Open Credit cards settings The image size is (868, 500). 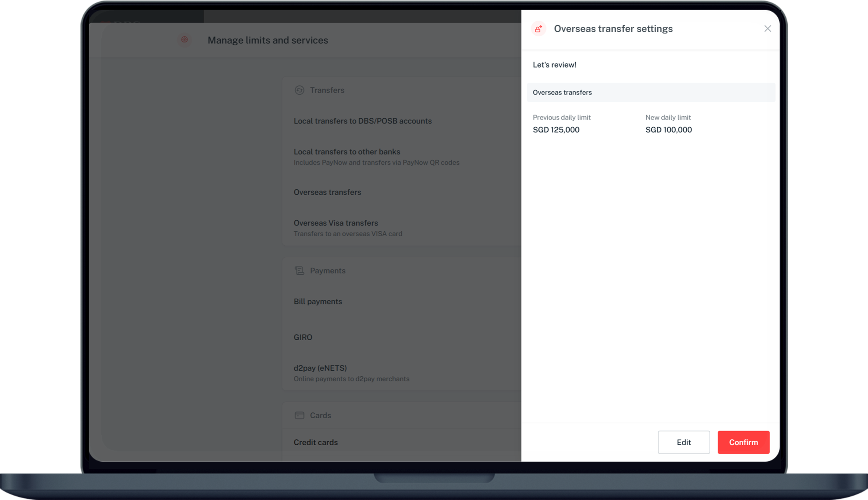pos(315,442)
